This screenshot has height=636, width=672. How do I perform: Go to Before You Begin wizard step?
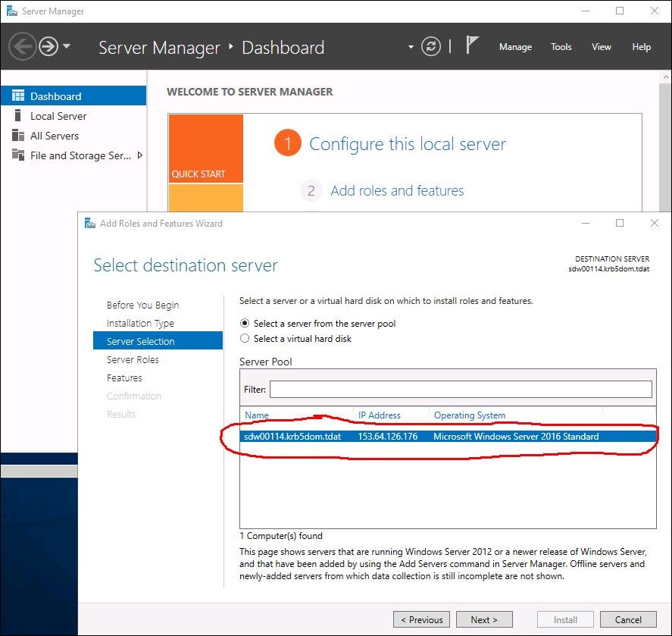(142, 305)
